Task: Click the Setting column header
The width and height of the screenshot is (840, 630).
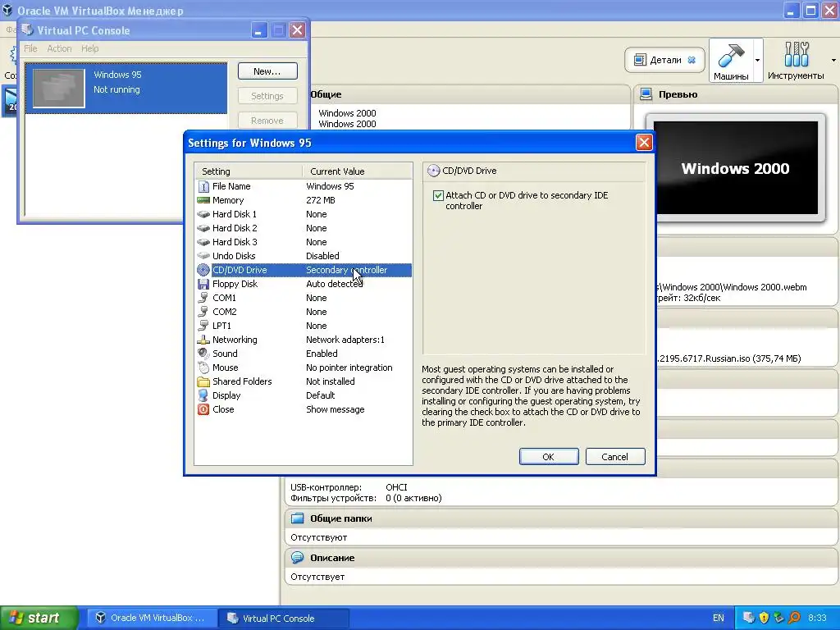Action: point(249,171)
